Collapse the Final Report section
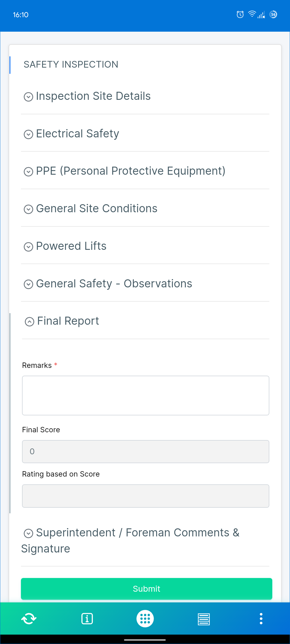This screenshot has width=290, height=644. tap(68, 321)
